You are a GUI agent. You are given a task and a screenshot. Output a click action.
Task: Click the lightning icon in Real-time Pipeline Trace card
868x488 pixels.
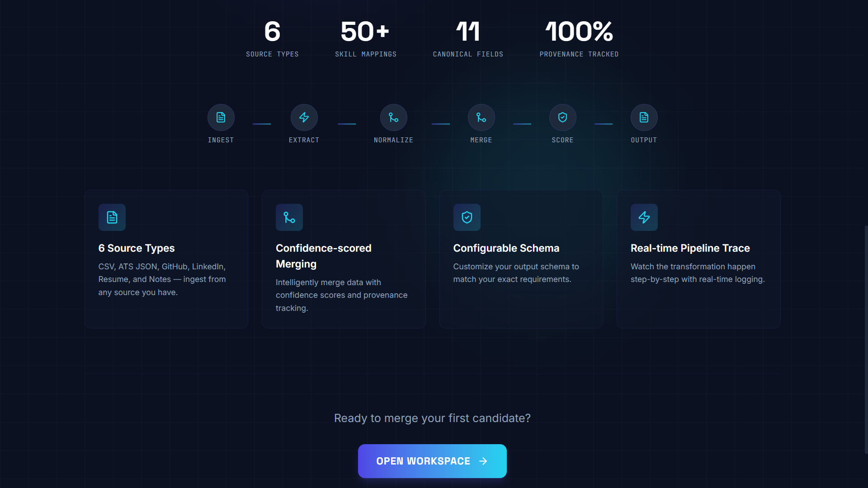tap(644, 217)
